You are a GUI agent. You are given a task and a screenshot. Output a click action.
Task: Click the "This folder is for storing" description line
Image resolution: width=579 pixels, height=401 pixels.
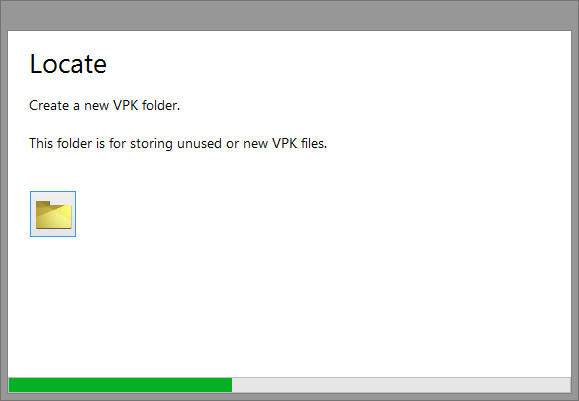178,143
